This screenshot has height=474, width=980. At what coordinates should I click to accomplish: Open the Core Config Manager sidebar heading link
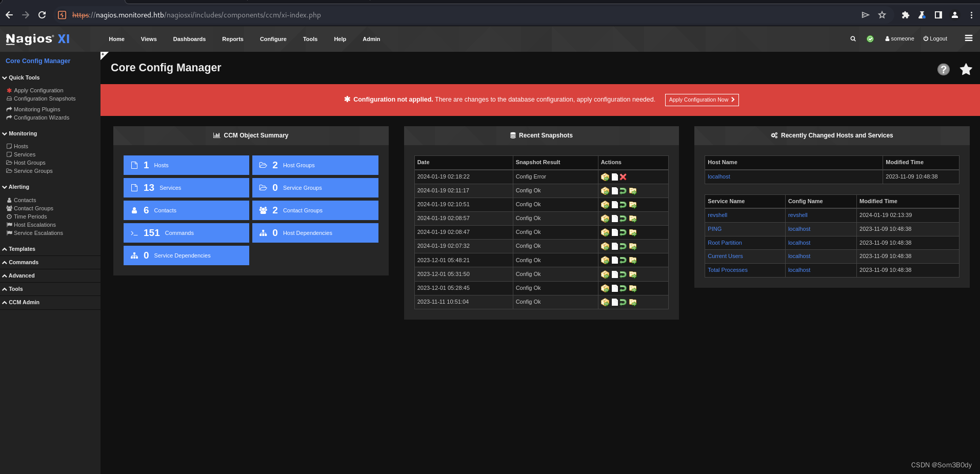[x=38, y=61]
